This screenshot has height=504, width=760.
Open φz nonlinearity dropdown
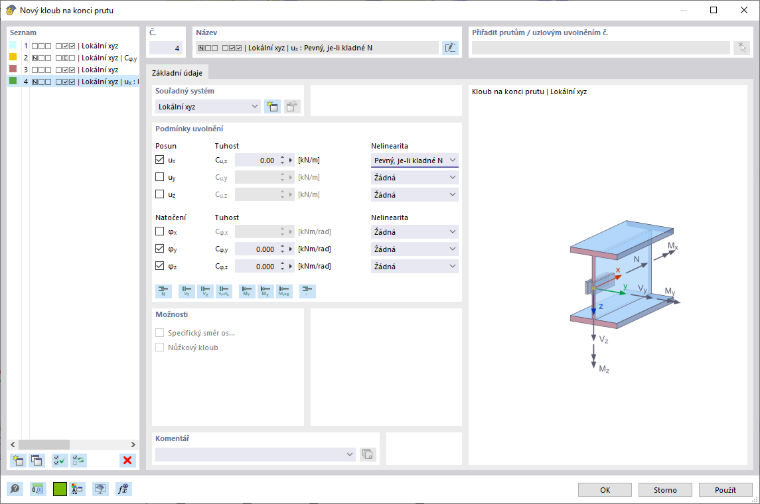pos(414,267)
